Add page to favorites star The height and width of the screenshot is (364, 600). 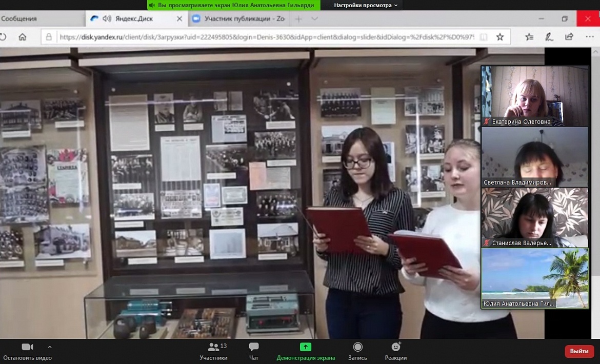coord(500,37)
